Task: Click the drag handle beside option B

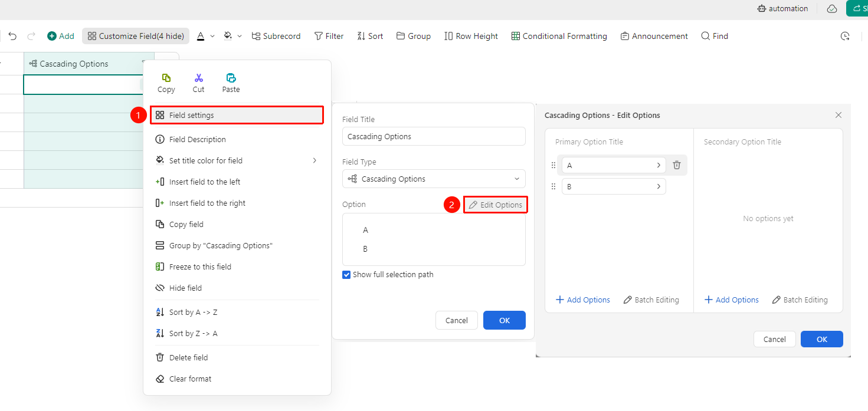Action: click(553, 186)
